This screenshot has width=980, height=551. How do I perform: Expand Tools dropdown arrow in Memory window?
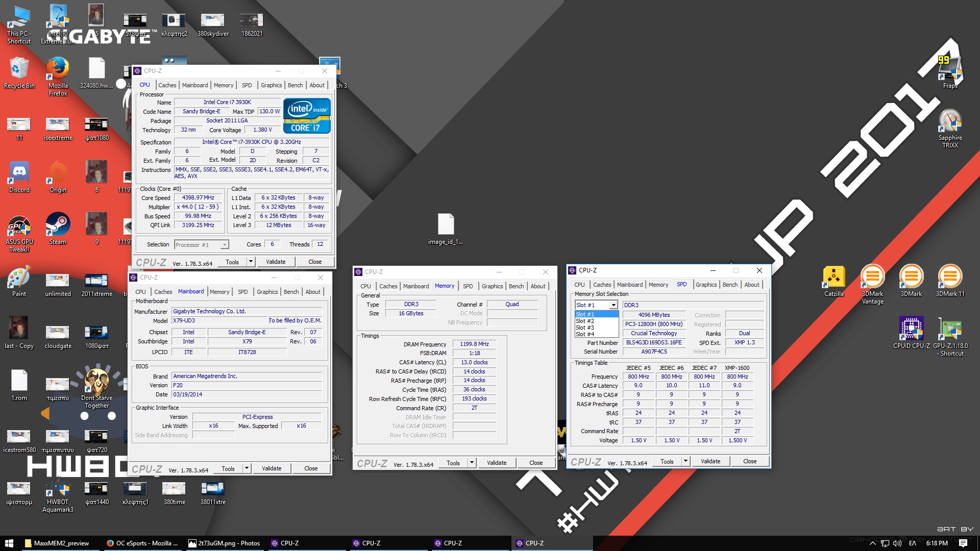[472, 463]
